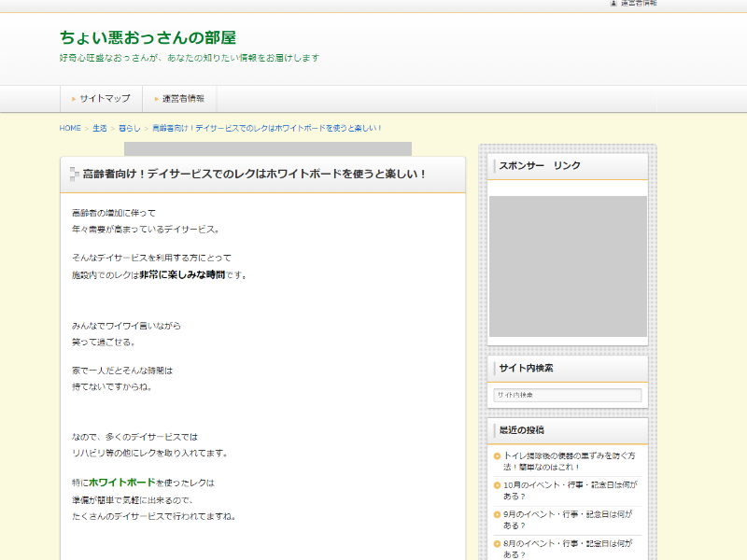Click the gray banner ad above article
This screenshot has width=747, height=560.
pyautogui.click(x=268, y=148)
